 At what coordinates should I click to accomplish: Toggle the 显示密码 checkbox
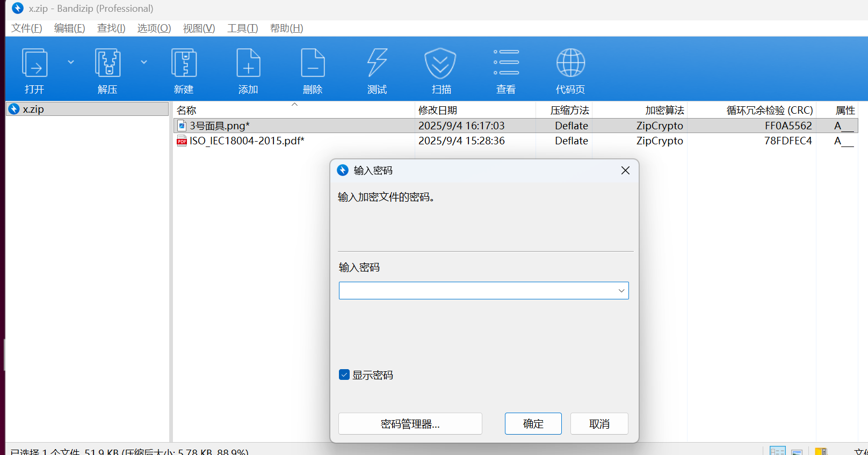(344, 375)
